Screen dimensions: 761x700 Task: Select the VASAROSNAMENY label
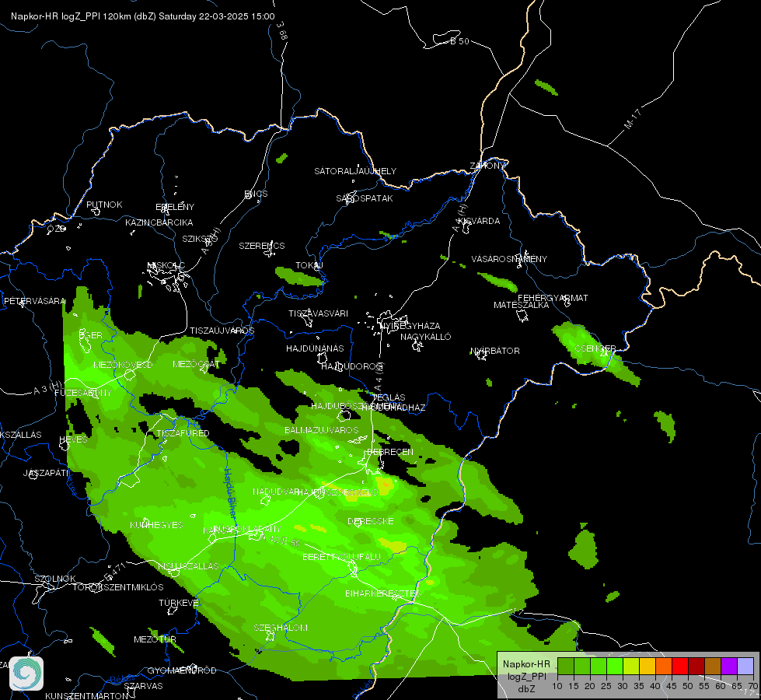coord(509,259)
